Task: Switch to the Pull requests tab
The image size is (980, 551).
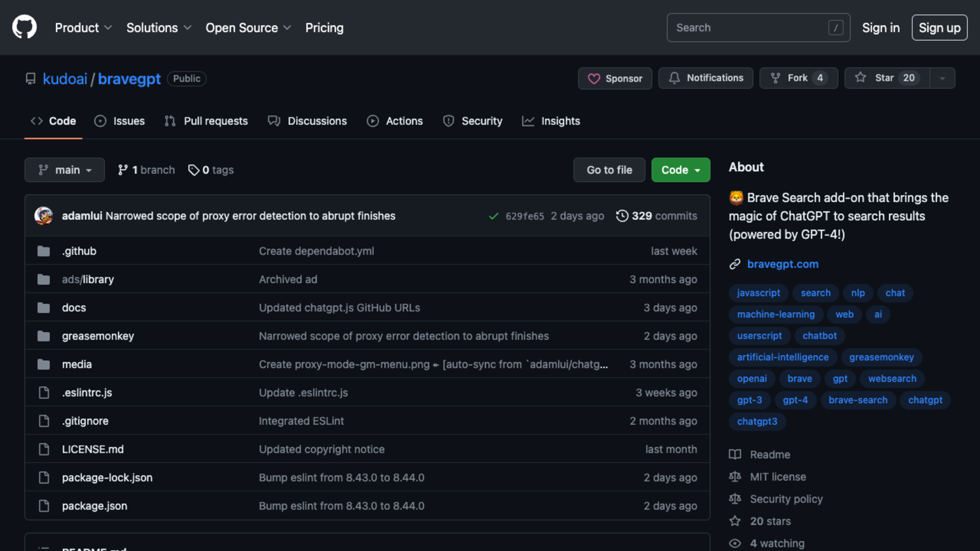Action: click(206, 121)
